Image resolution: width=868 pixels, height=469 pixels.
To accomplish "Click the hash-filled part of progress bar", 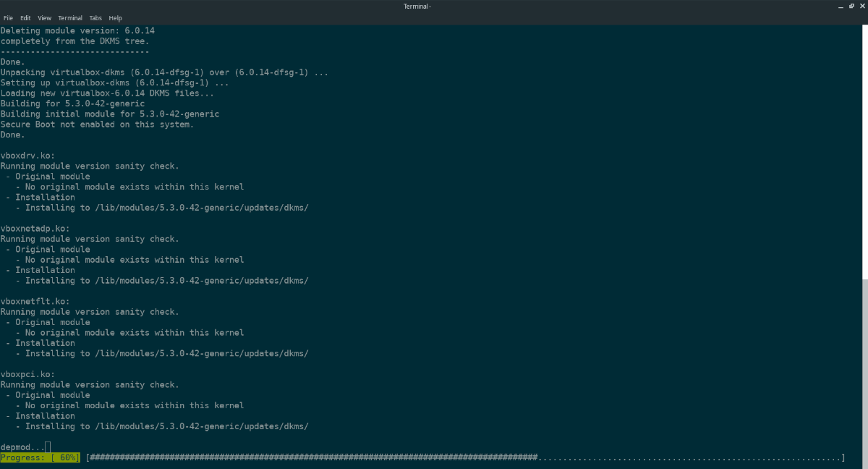I will (x=311, y=458).
